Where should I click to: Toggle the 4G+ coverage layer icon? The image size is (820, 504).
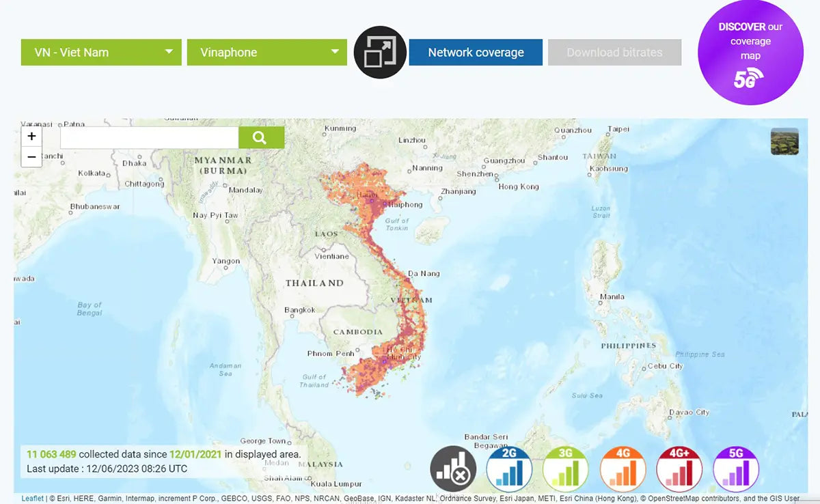coord(679,469)
